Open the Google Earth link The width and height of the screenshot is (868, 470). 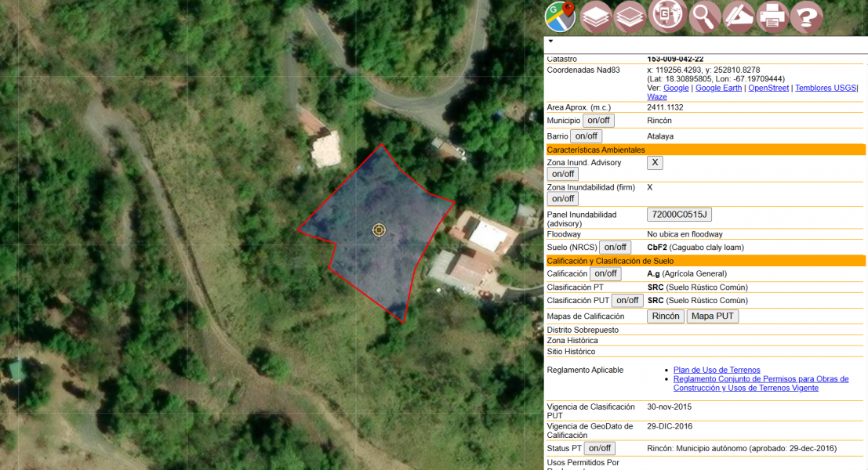(718, 89)
